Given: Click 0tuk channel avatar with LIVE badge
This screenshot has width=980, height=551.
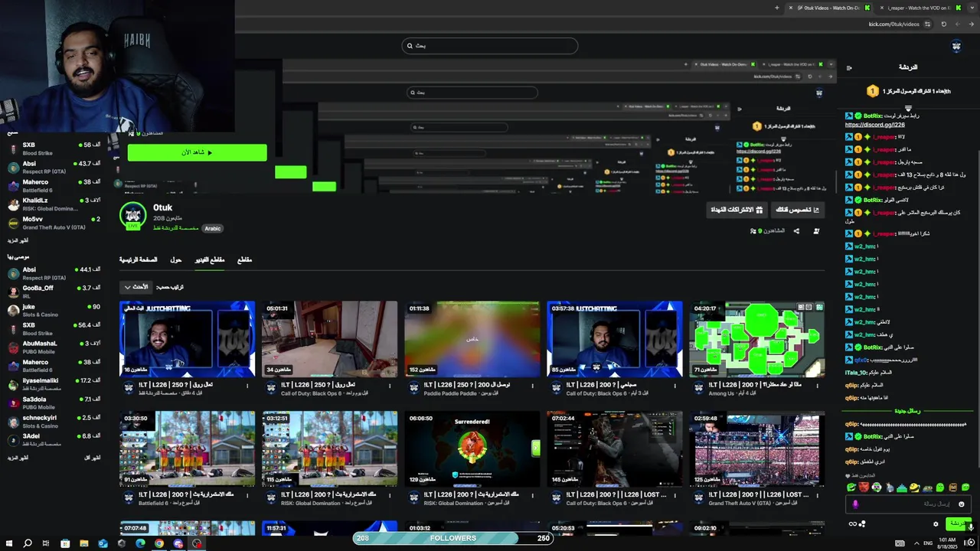Looking at the screenshot, I should tap(133, 216).
